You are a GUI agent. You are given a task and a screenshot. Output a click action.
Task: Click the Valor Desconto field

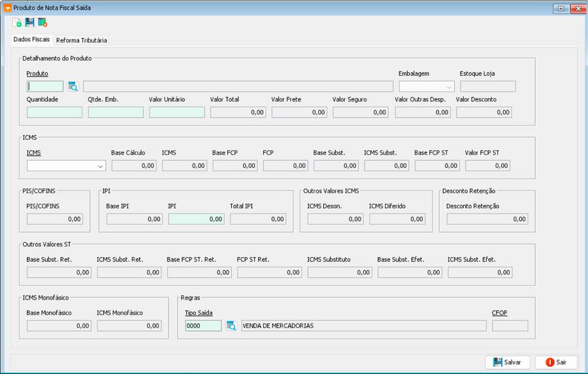483,112
